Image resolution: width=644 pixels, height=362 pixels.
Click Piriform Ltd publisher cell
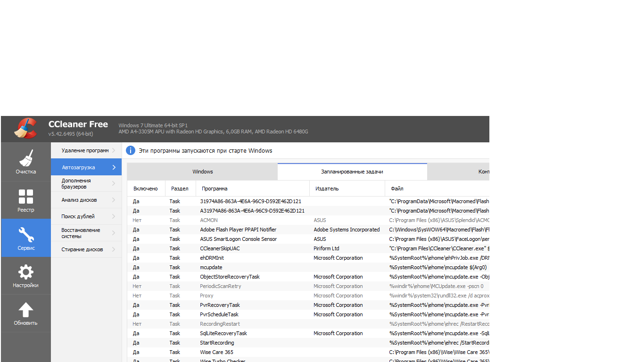pos(326,248)
